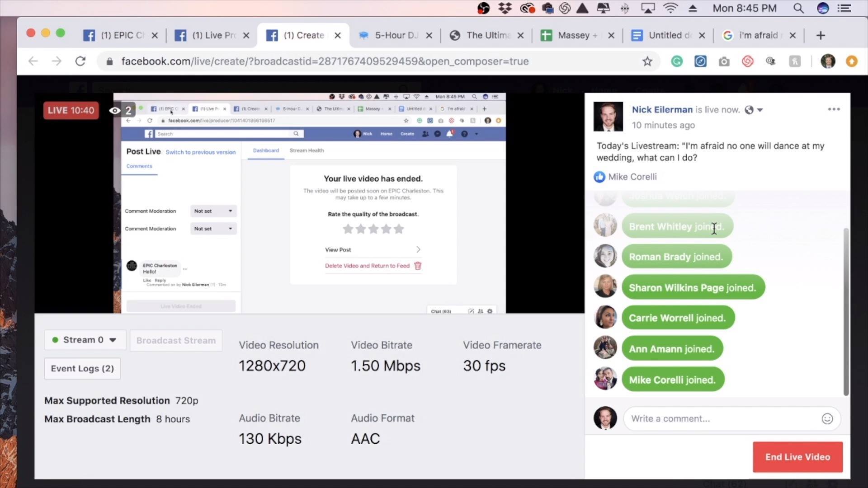Open the audience privacy globe dropdown
Viewport: 868px width, 488px height.
point(753,110)
